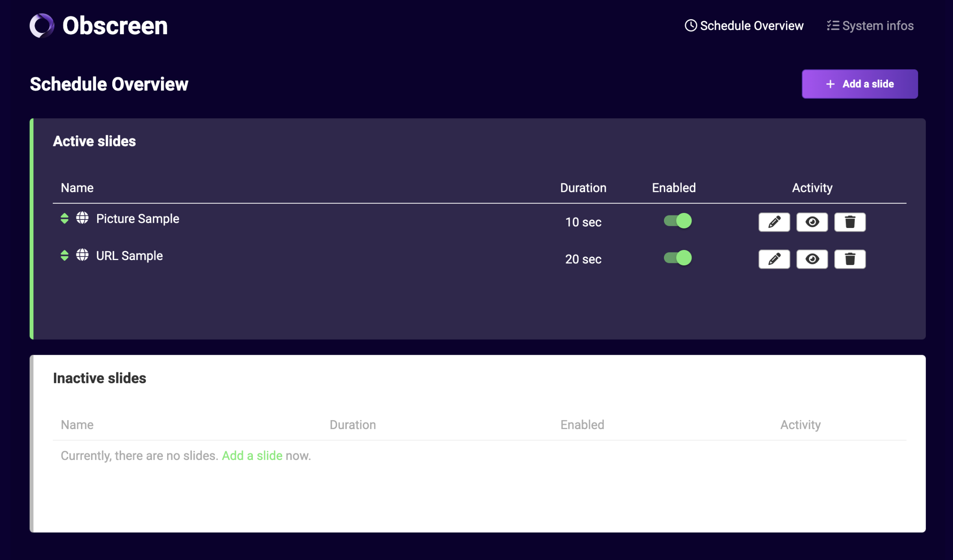Click the Obscreen logo icon

[x=41, y=26]
